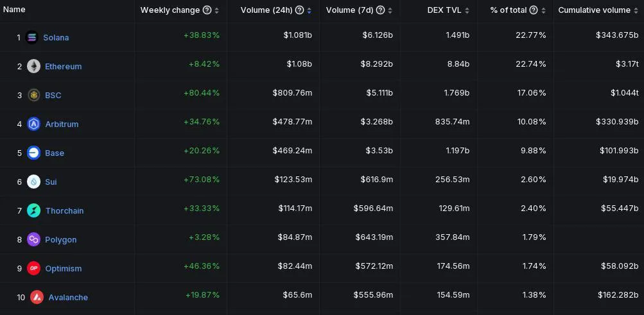The width and height of the screenshot is (644, 315).
Task: Open the Thorchain name link
Action: (x=64, y=211)
